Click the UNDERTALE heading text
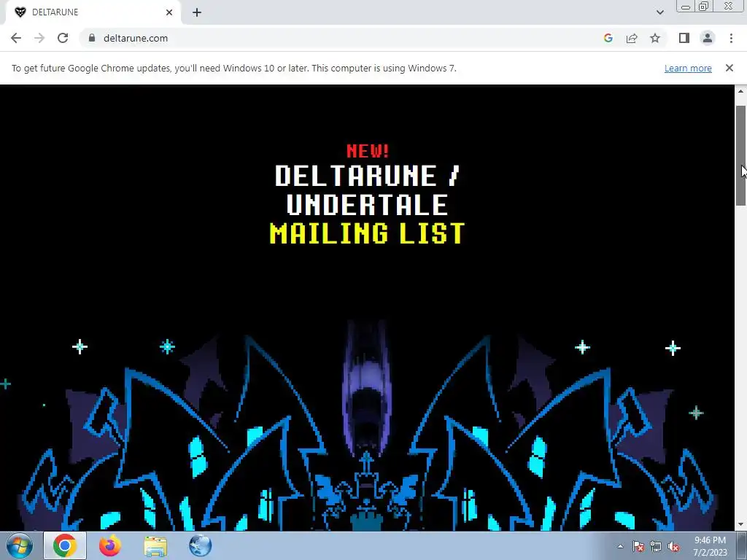 368,205
